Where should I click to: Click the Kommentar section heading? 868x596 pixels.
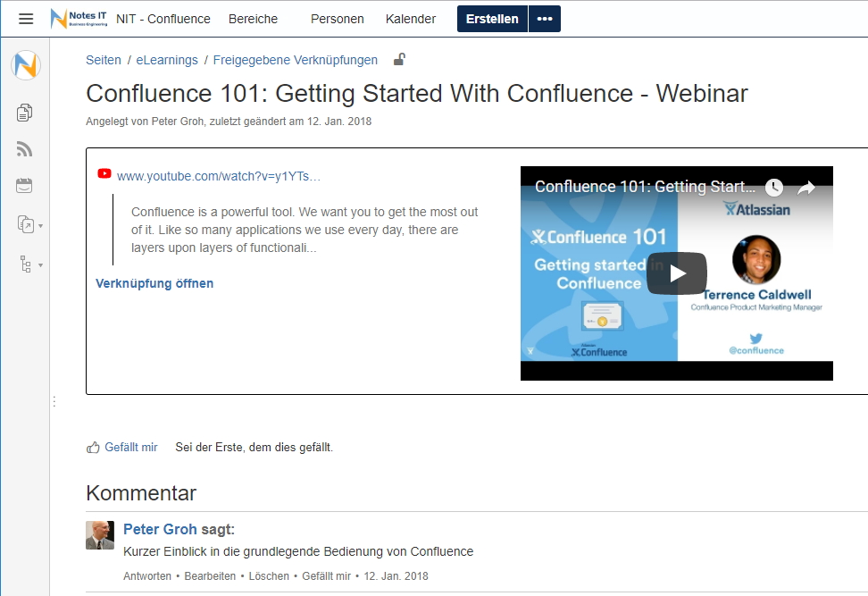pos(141,493)
